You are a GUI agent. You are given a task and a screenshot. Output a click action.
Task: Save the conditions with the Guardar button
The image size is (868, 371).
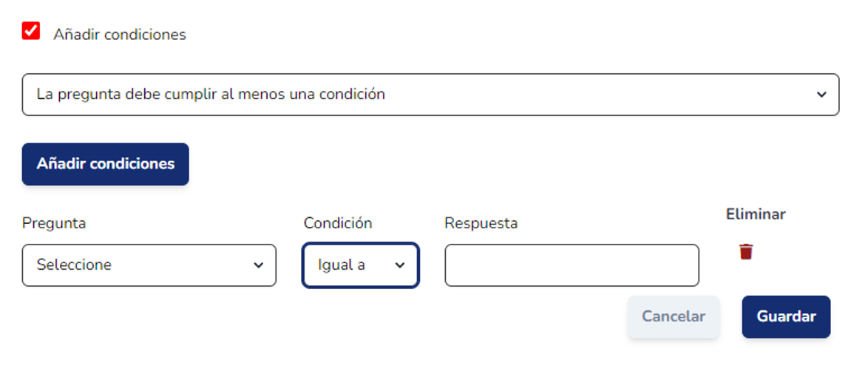tap(786, 317)
